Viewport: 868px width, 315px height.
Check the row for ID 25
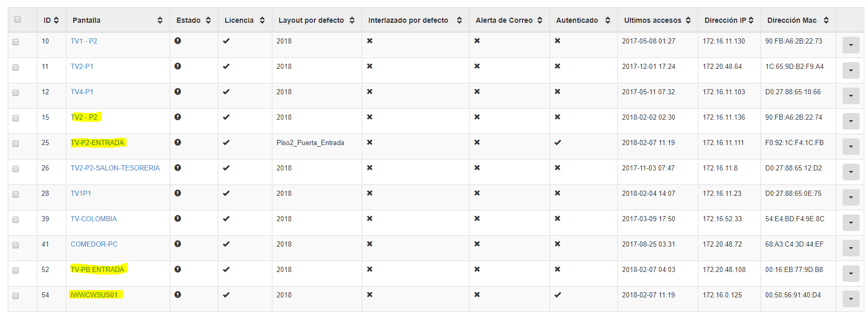coord(16,144)
